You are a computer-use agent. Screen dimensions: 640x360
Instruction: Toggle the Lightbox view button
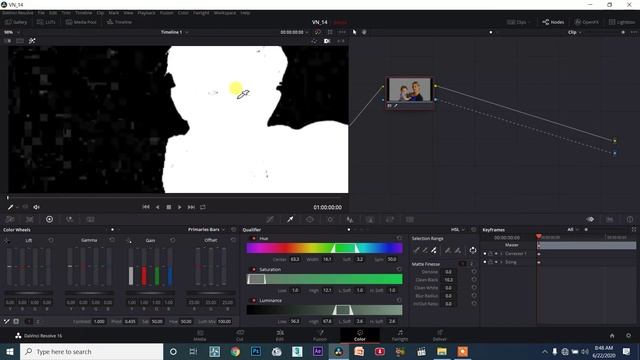click(622, 22)
